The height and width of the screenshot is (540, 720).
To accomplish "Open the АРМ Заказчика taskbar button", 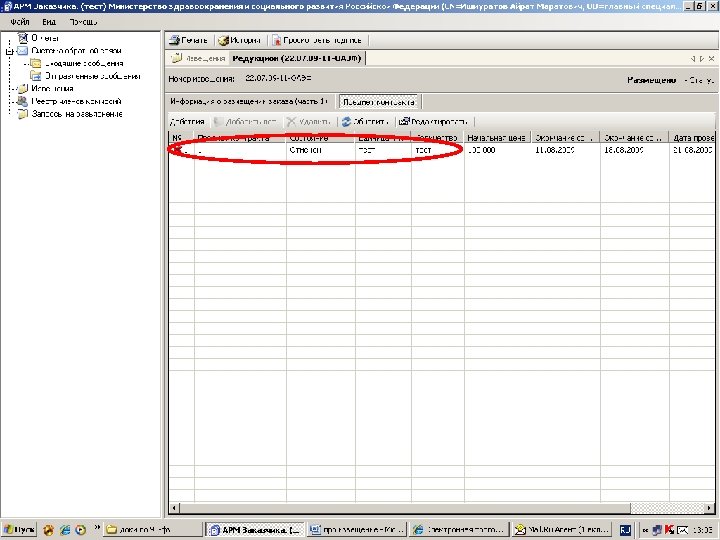I will pos(255,530).
